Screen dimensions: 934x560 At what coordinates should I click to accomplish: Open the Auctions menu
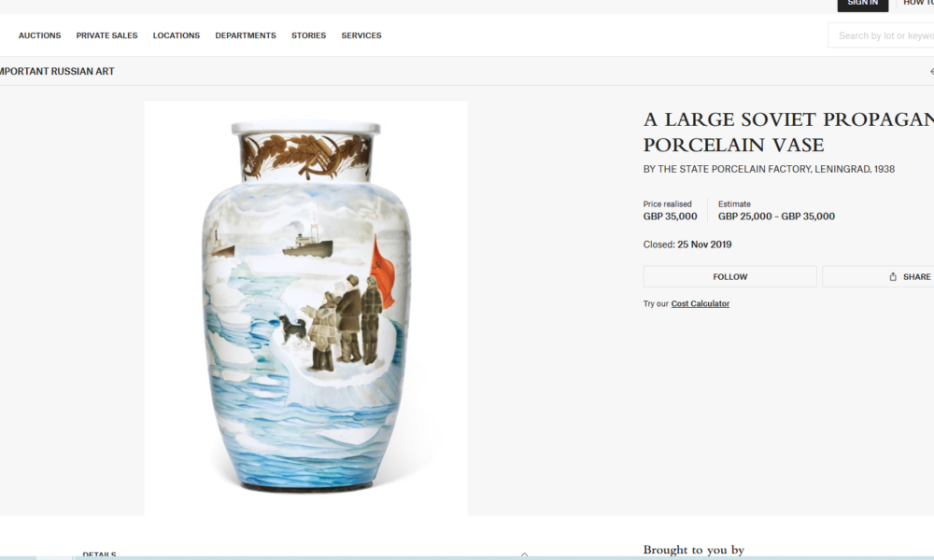click(39, 35)
